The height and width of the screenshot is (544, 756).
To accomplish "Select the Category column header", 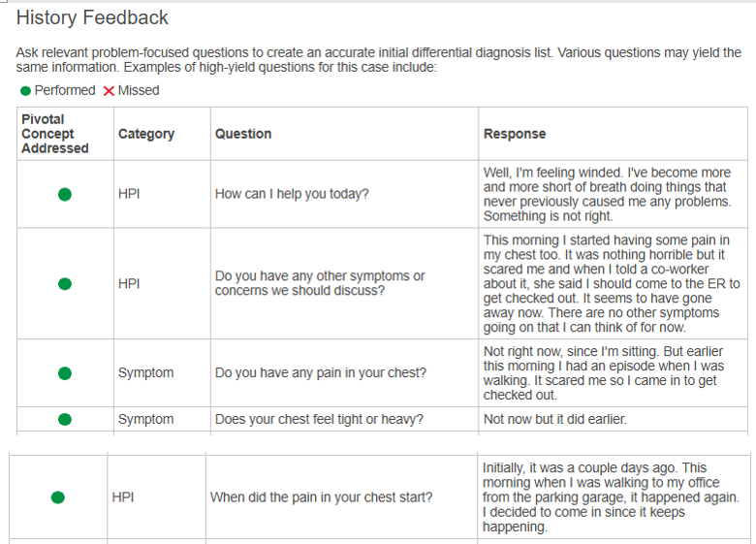I will (x=146, y=134).
